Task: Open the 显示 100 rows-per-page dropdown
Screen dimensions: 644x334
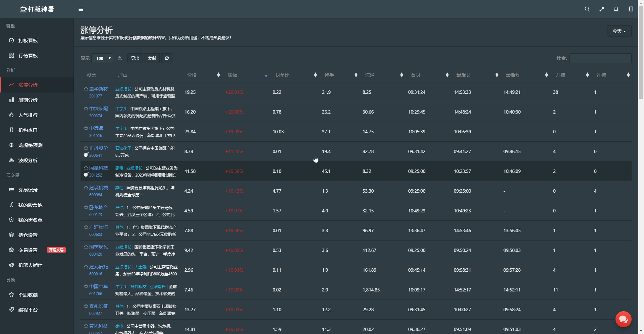Action: (102, 58)
